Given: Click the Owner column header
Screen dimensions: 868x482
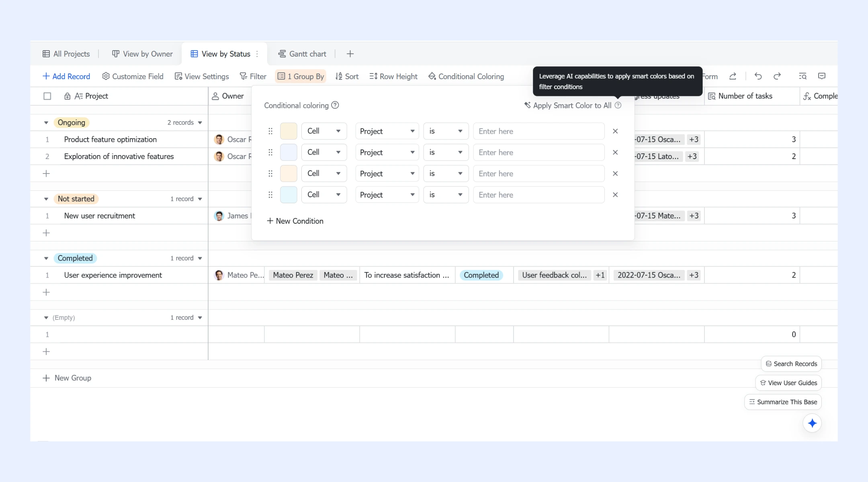Looking at the screenshot, I should pos(229,96).
